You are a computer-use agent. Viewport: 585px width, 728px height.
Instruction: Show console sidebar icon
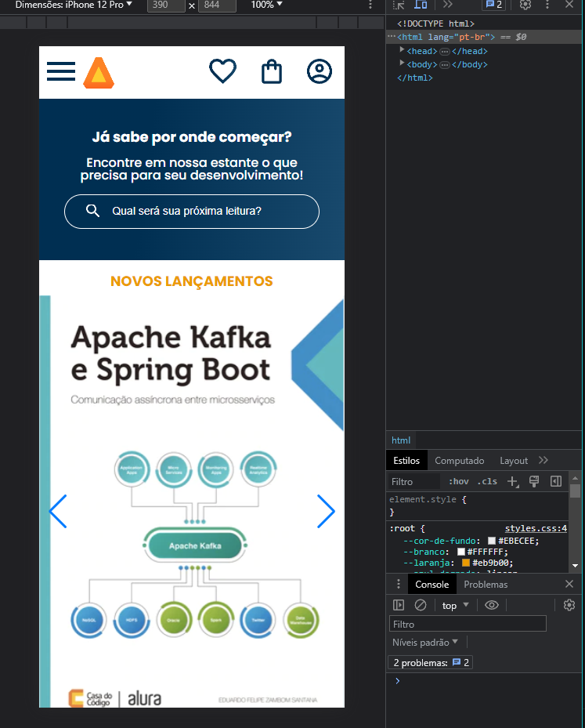399,605
